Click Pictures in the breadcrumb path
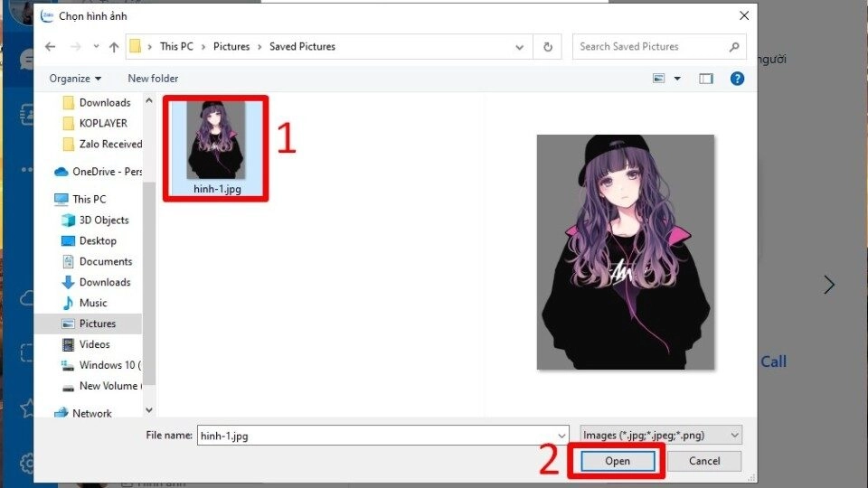 (231, 46)
